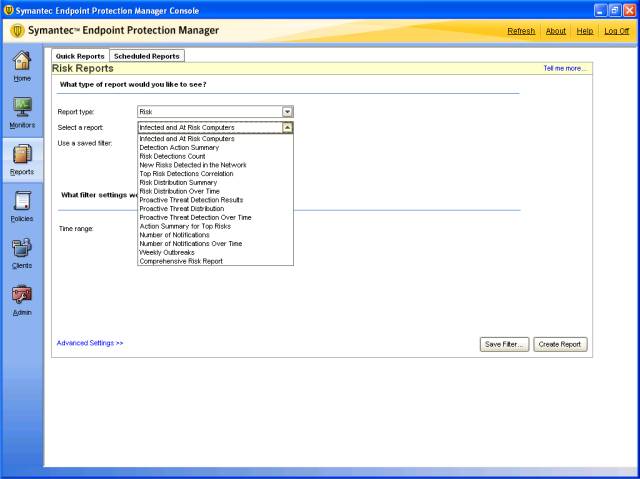Select Top Risk Detections Correlation option
This screenshot has height=479, width=640.
pyautogui.click(x=215, y=174)
